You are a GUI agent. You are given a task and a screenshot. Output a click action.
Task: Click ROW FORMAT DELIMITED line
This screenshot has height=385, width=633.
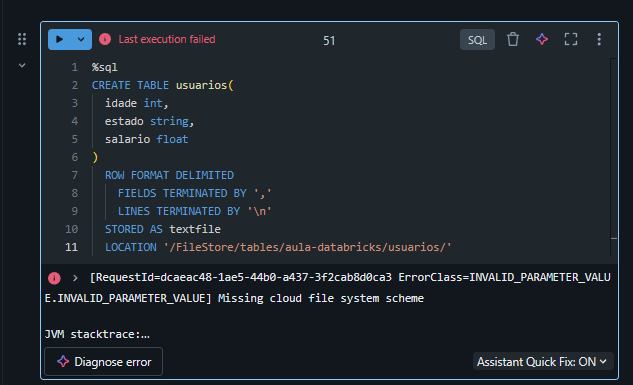coord(169,175)
